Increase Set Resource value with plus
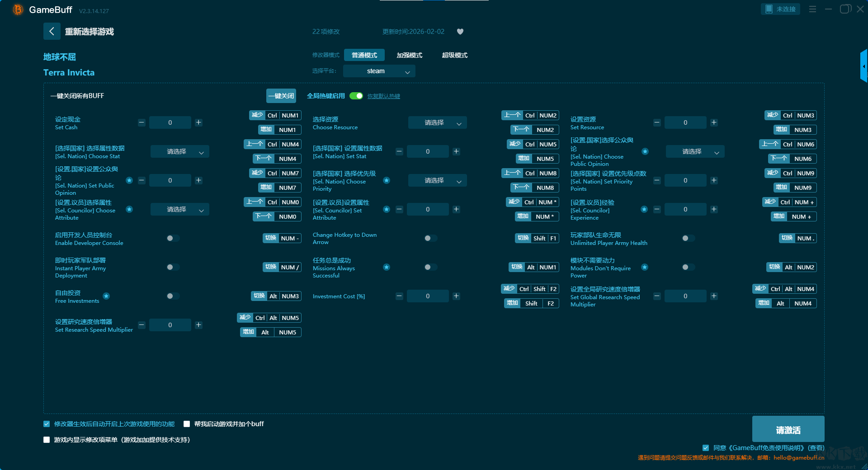 pos(714,122)
